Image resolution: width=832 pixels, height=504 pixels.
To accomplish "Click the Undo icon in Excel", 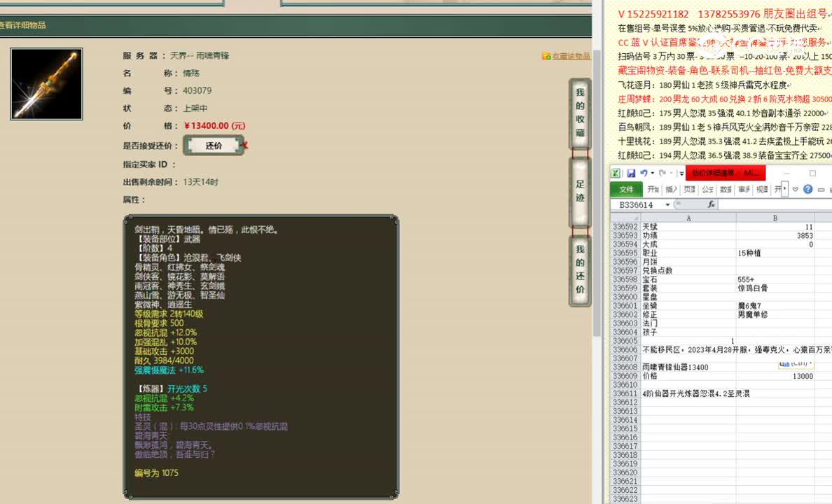I will pos(644,172).
